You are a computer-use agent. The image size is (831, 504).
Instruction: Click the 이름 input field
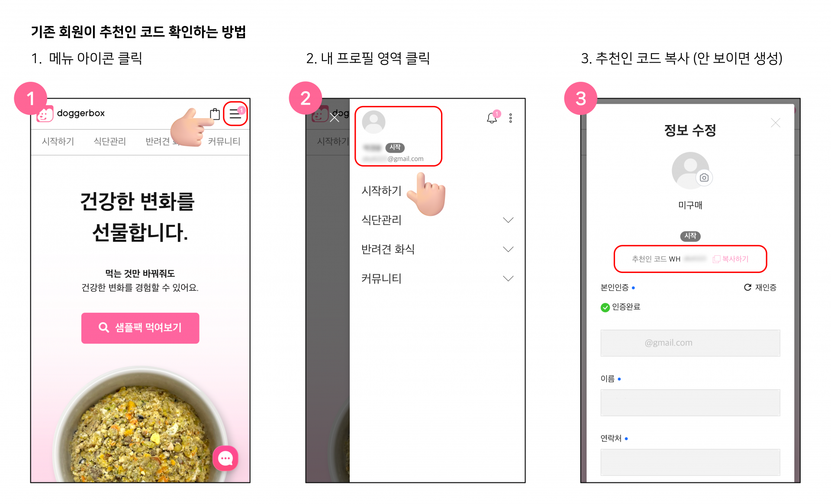pos(690,403)
